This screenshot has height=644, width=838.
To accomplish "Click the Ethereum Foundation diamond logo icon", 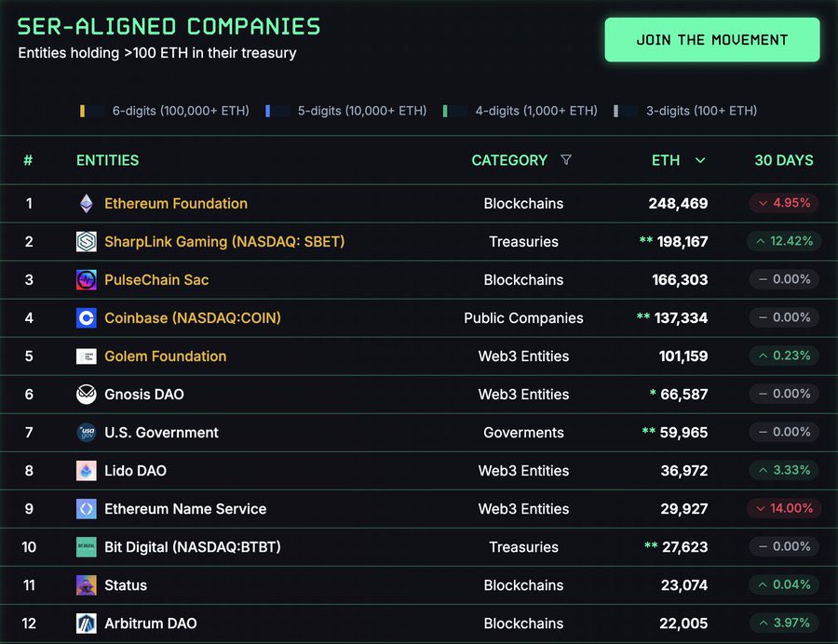I will tap(86, 203).
